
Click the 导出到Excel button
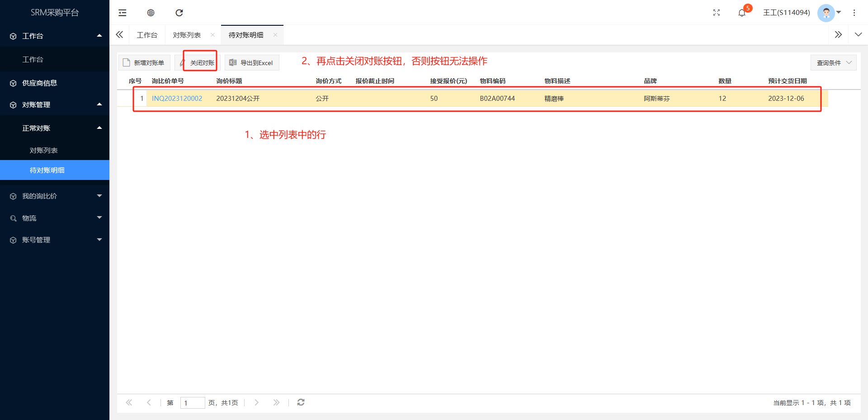252,63
